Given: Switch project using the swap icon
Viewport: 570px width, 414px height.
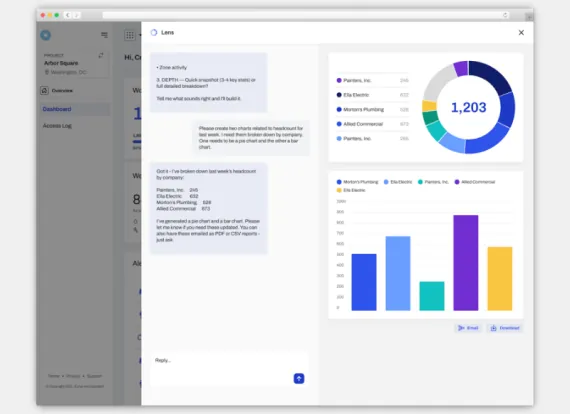Looking at the screenshot, I should pos(101,55).
